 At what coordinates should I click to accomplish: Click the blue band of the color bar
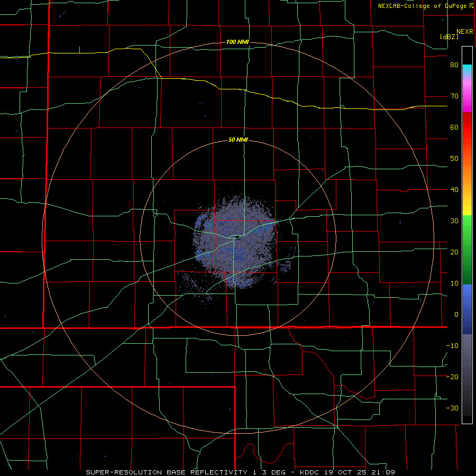(x=467, y=309)
